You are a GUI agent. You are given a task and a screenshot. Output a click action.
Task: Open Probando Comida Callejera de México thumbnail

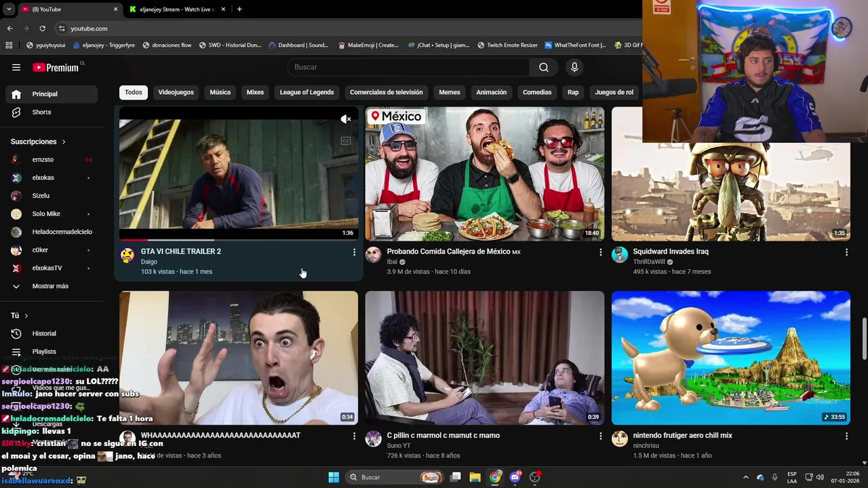click(485, 174)
